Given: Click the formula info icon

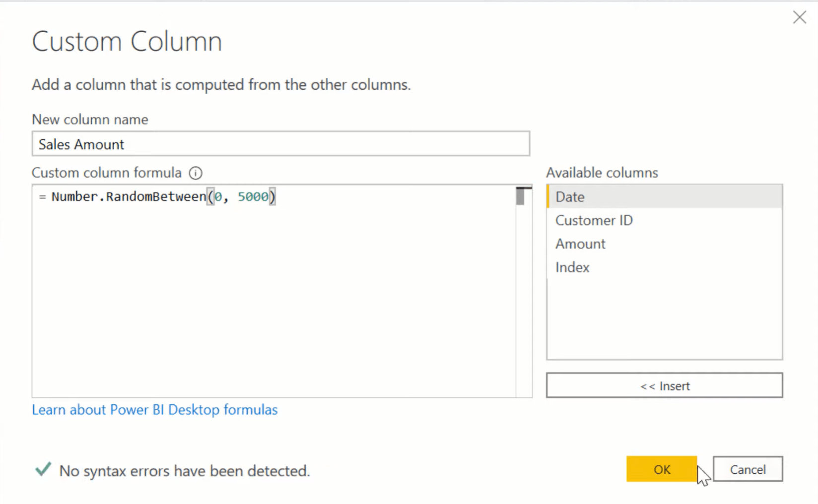Looking at the screenshot, I should click(196, 173).
